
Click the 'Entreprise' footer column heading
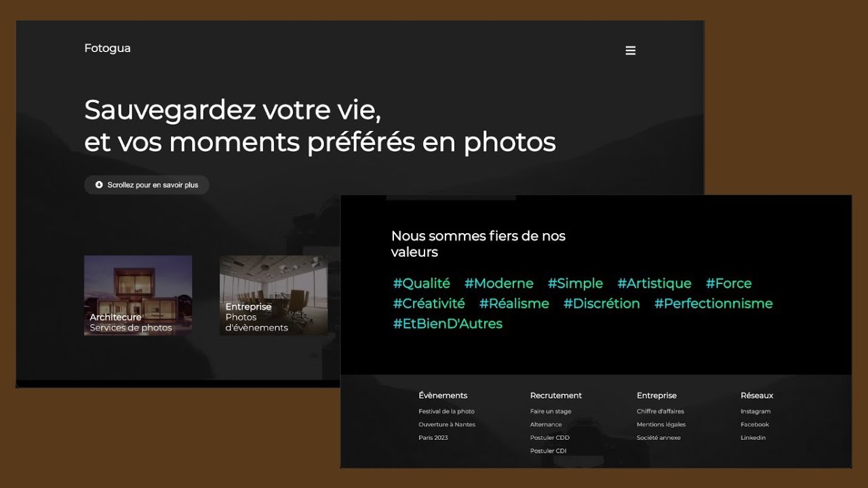(x=656, y=395)
